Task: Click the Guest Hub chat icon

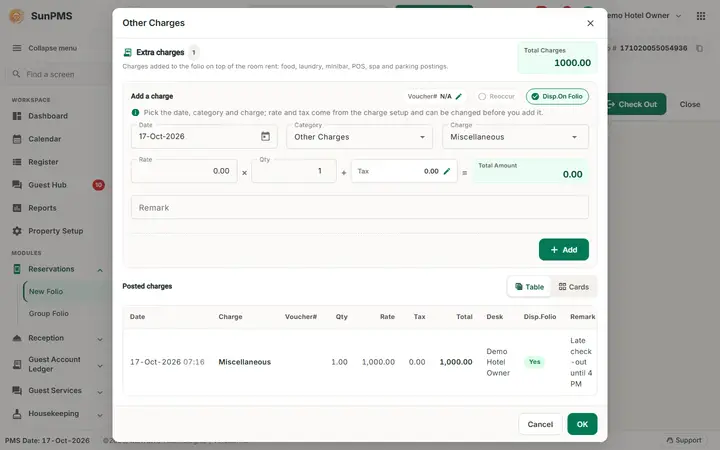Action: point(17,185)
